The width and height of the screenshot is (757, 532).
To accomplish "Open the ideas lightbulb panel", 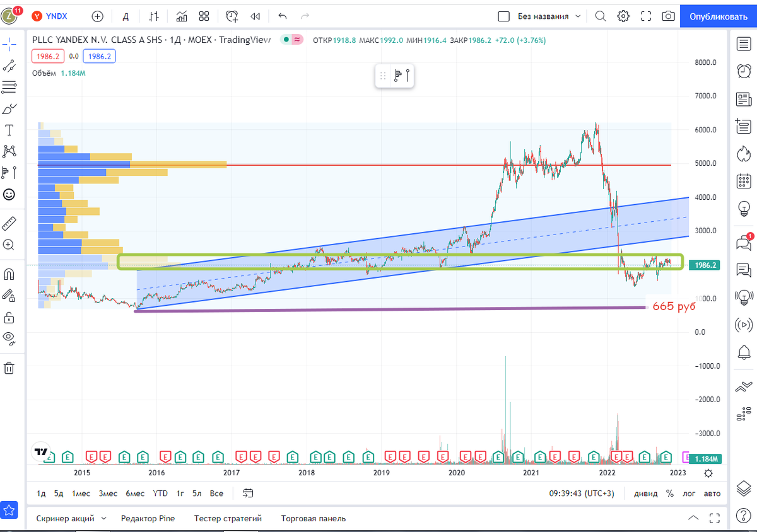I will tap(743, 207).
